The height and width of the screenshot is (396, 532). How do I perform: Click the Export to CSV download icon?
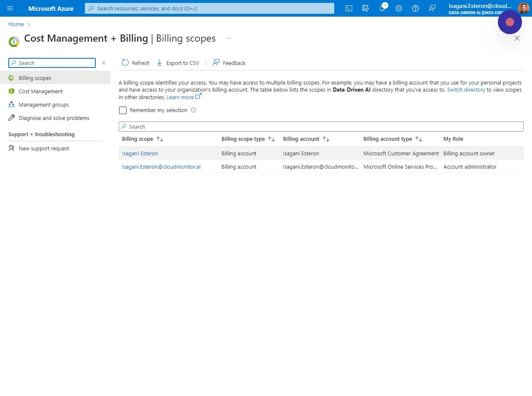click(159, 62)
